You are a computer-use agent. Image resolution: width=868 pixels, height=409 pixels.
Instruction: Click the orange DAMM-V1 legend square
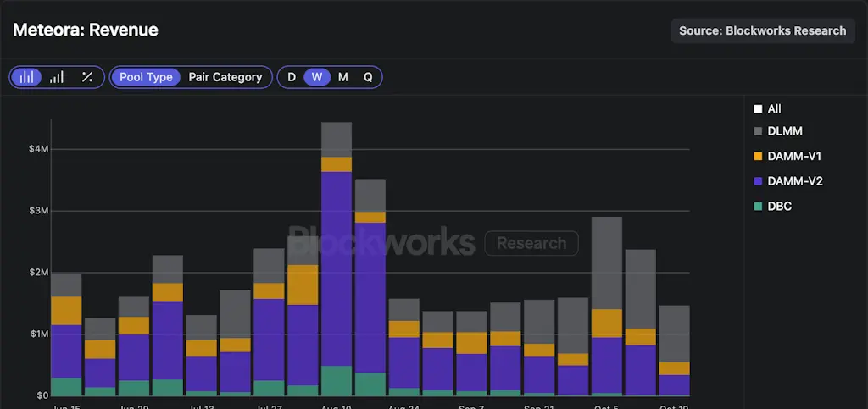(x=758, y=157)
